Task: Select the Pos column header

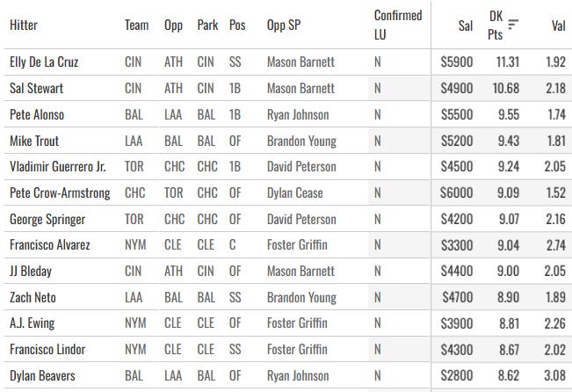Action: (x=237, y=25)
